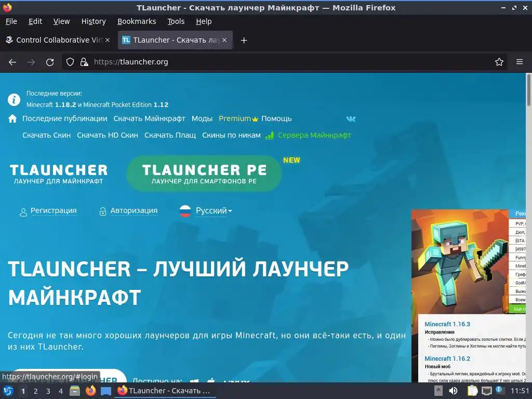Open the File menu

[x=11, y=21]
